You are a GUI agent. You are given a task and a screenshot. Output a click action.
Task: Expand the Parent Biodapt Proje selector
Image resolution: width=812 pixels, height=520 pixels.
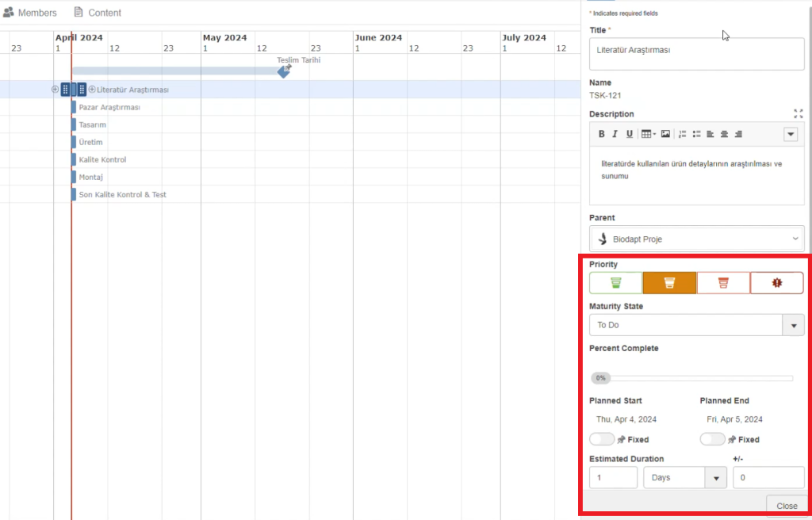pos(795,239)
